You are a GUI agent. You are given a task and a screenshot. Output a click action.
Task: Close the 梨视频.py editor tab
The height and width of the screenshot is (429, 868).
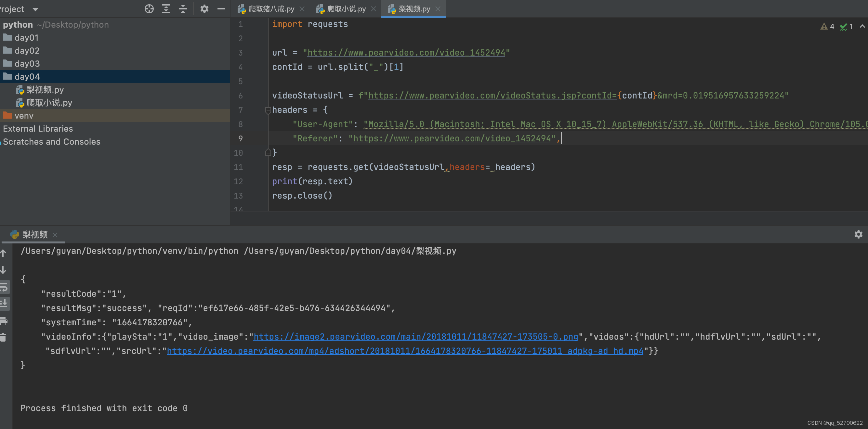click(x=438, y=9)
